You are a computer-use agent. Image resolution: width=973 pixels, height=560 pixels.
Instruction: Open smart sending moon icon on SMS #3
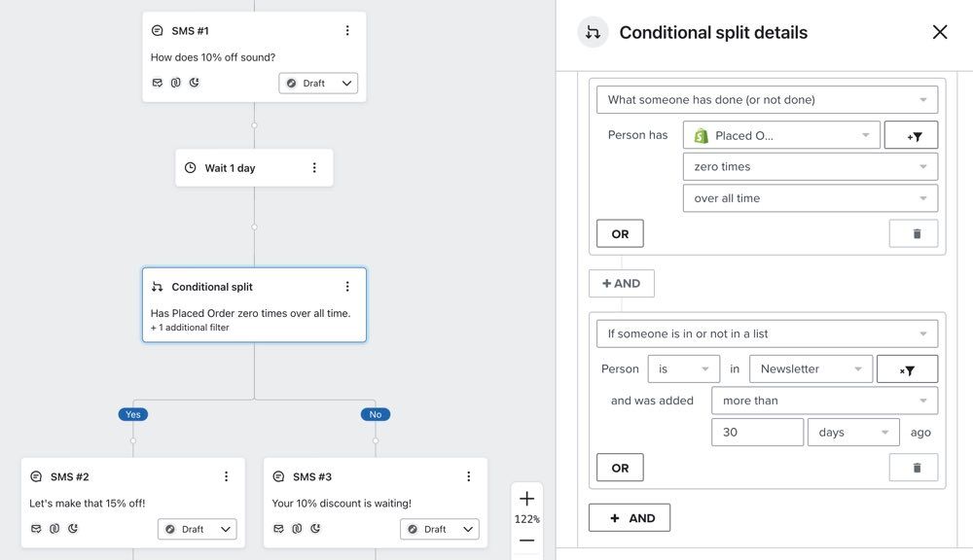pyautogui.click(x=313, y=528)
